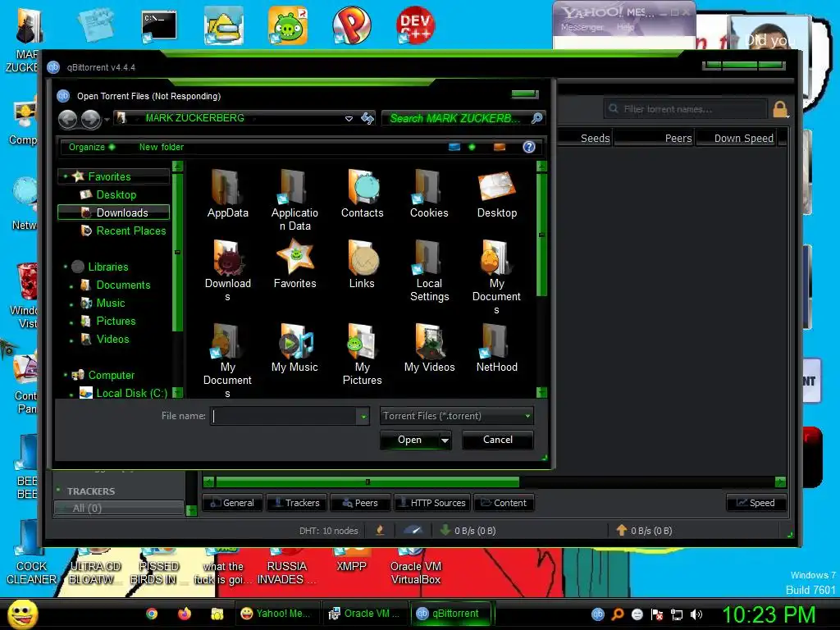The height and width of the screenshot is (630, 840).
Task: Open the Organize menu dropdown
Action: 91,147
